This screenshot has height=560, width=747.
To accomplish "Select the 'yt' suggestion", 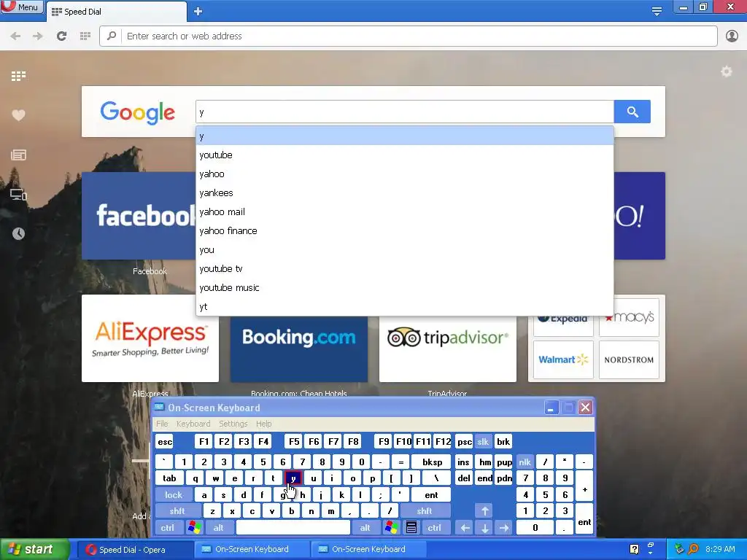I will [x=404, y=307].
